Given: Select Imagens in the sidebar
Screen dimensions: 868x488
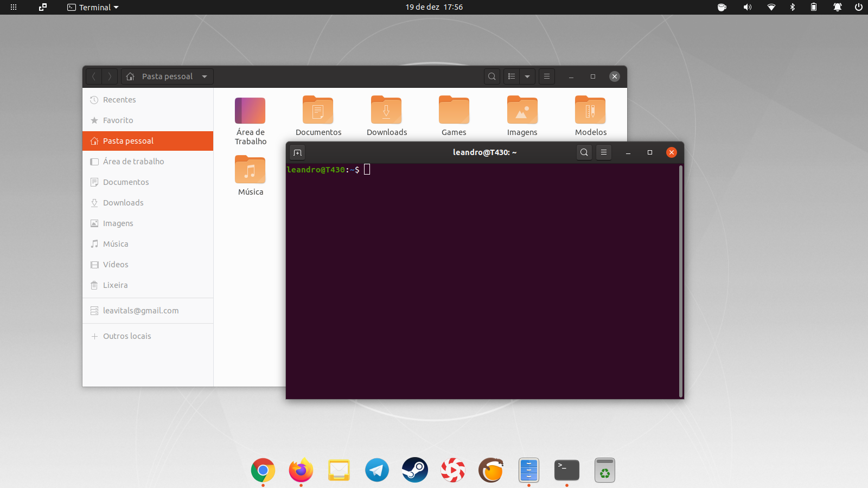Looking at the screenshot, I should (148, 223).
